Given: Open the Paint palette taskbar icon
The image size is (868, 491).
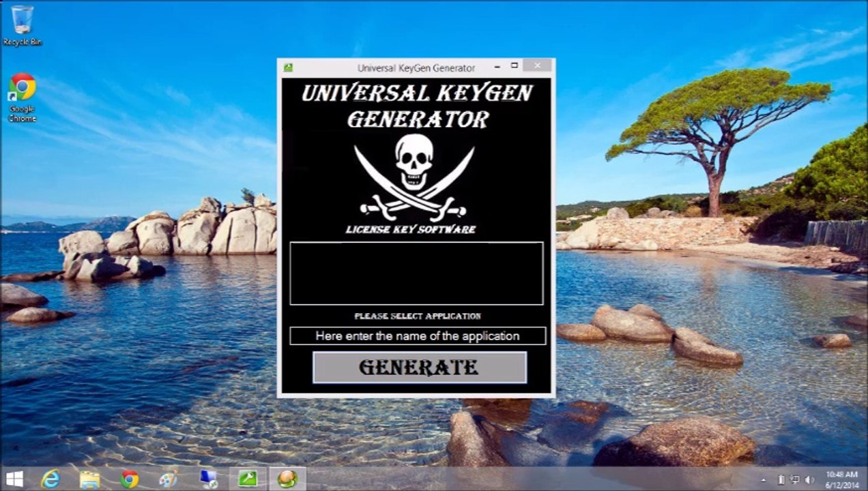Looking at the screenshot, I should (168, 479).
